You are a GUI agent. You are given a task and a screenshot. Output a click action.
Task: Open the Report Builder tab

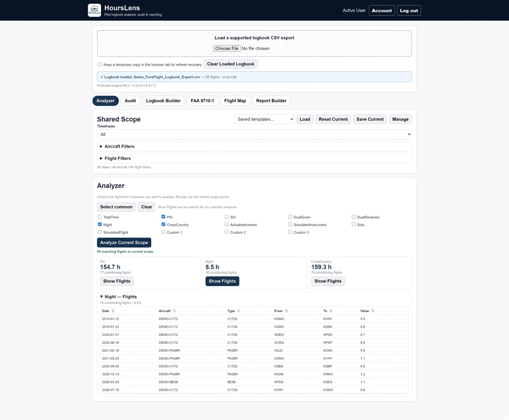(x=271, y=101)
